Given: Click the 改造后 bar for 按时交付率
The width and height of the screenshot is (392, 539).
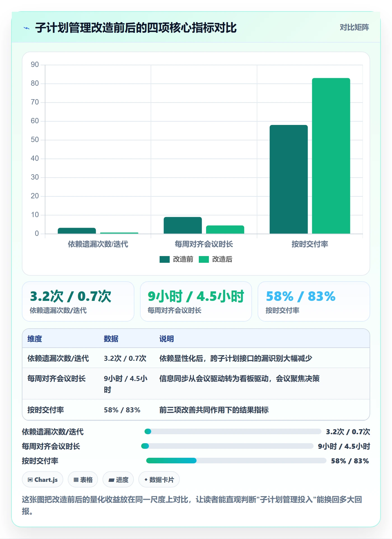Looking at the screenshot, I should (x=331, y=156).
